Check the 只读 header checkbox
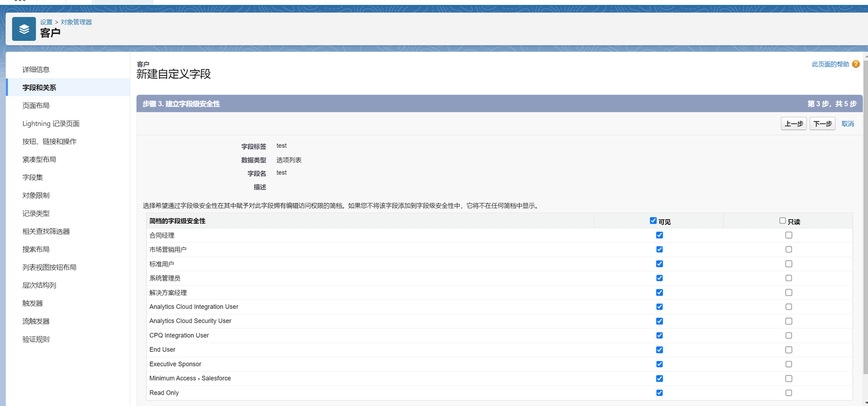 pos(782,220)
